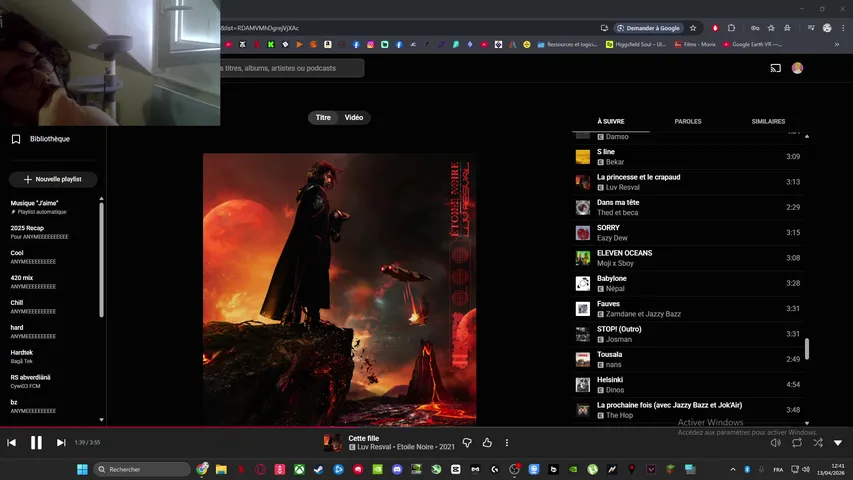Screen dimensions: 853x480
Task: Expand the bookmarks overflow chevron
Action: click(x=837, y=45)
